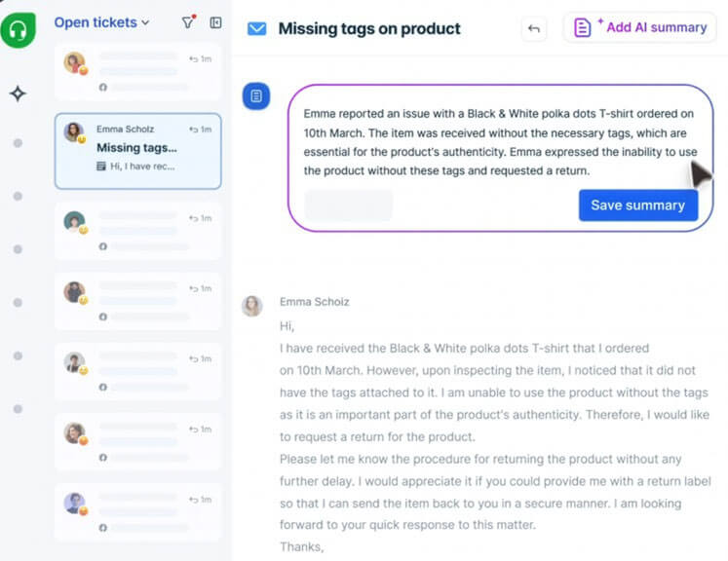Click the AI summary text box

497,142
